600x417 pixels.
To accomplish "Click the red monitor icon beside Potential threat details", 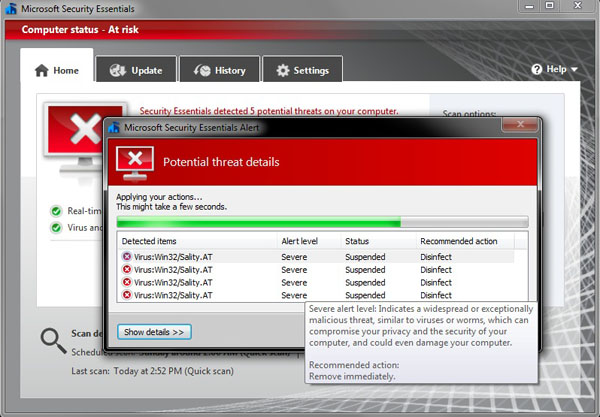I will click(135, 163).
